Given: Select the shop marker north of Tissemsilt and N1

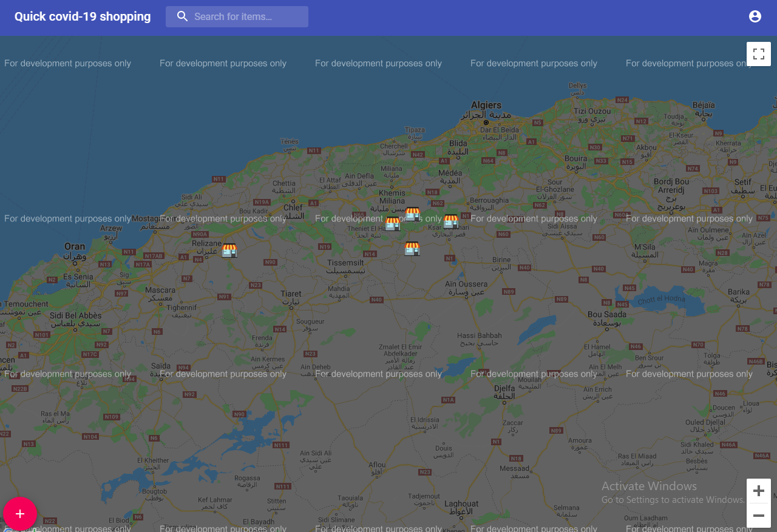Looking at the screenshot, I should click(412, 248).
